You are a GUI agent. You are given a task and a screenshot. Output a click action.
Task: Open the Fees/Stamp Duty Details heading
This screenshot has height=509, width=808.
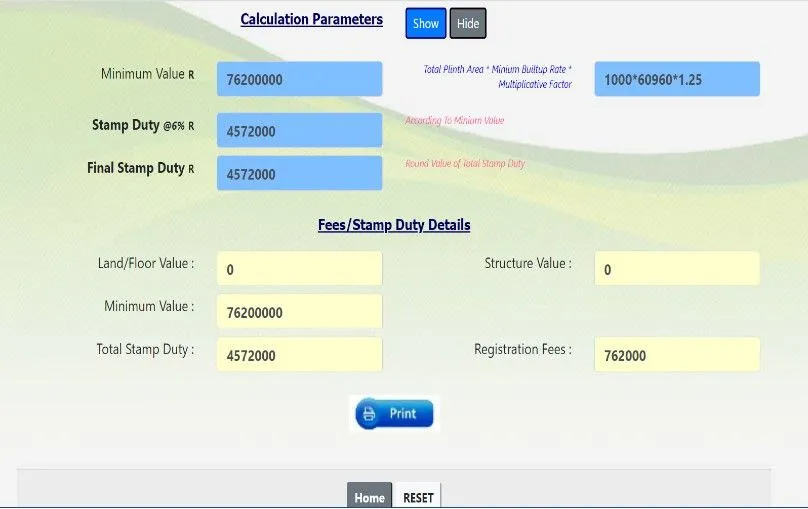[x=394, y=225]
